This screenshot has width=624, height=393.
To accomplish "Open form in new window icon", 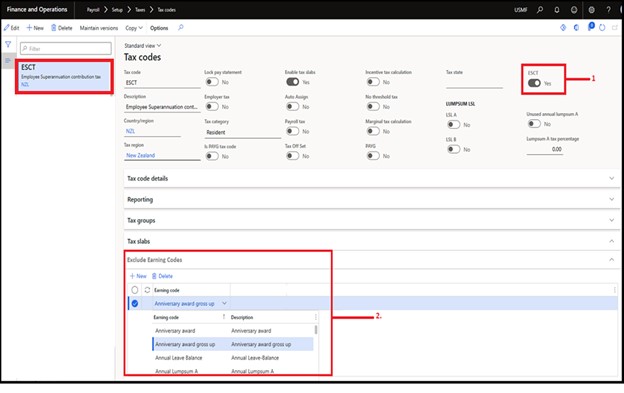I will (x=615, y=27).
